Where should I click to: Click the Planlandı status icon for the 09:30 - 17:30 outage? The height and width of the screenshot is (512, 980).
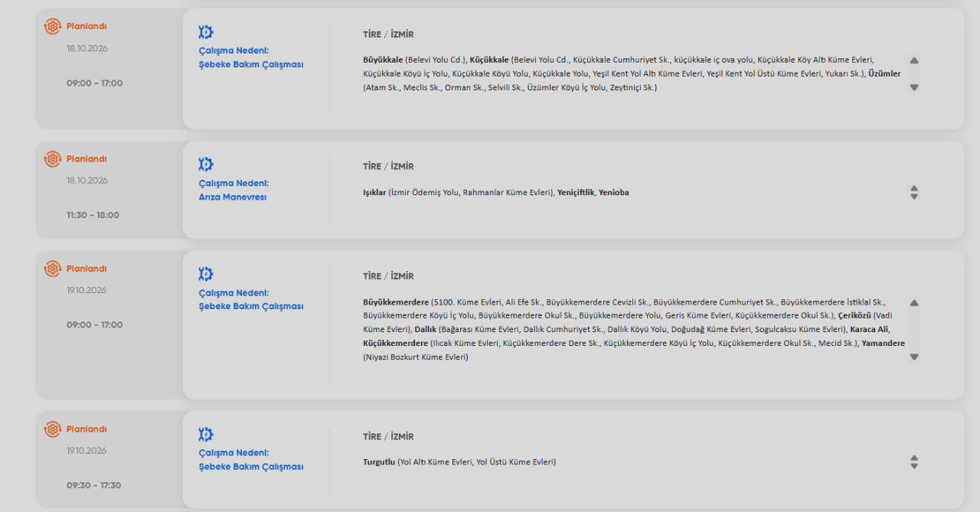coord(52,429)
